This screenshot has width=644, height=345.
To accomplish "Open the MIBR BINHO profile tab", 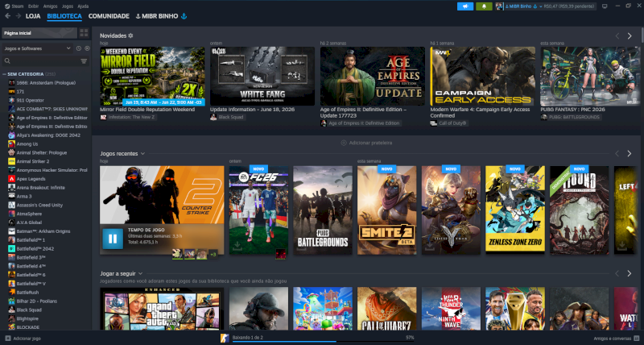I will (x=161, y=16).
